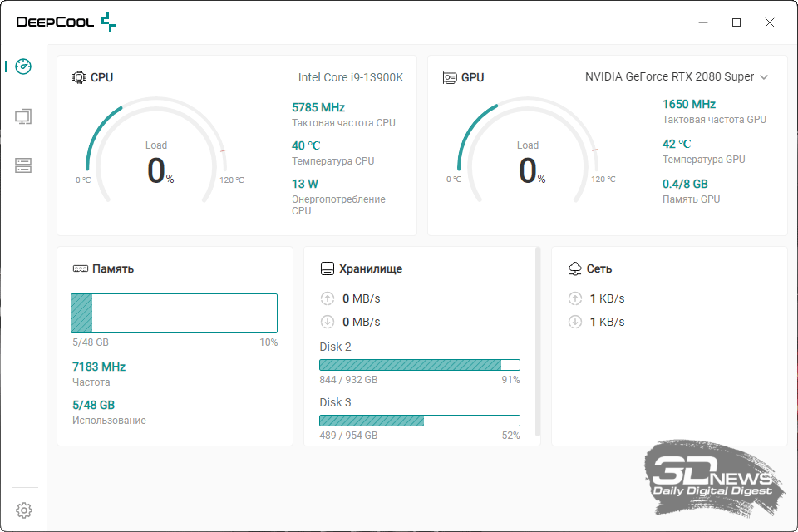Screen dimensions: 798x532
Task: Click the 489 / 954 GB text
Action: (348, 436)
